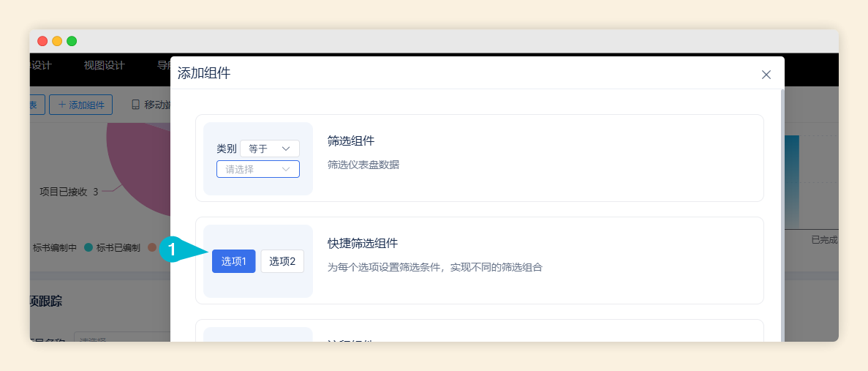Click the macOS yellow minimize window button

[x=57, y=41]
